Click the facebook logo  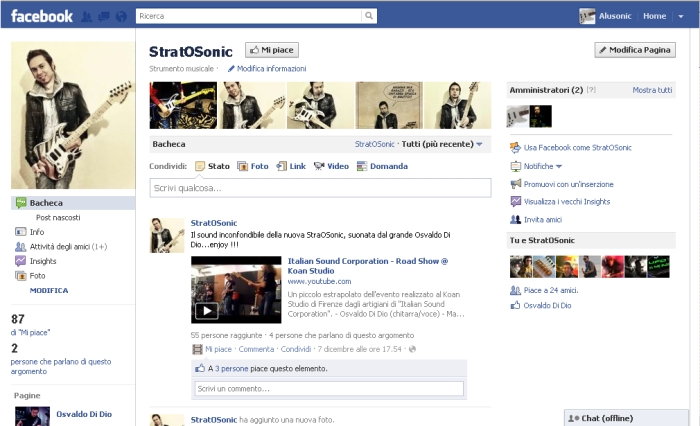(x=42, y=17)
